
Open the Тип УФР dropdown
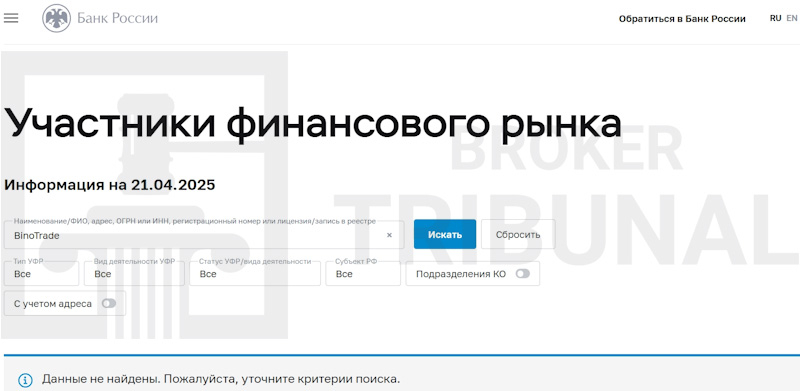pos(41,274)
